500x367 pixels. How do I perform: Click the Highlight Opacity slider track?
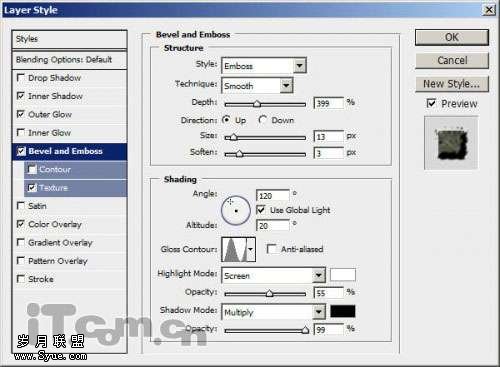[265, 294]
